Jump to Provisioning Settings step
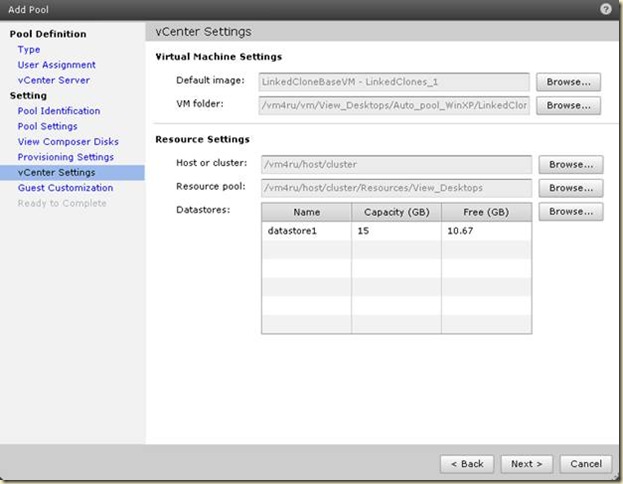This screenshot has height=484, width=623. click(x=65, y=157)
